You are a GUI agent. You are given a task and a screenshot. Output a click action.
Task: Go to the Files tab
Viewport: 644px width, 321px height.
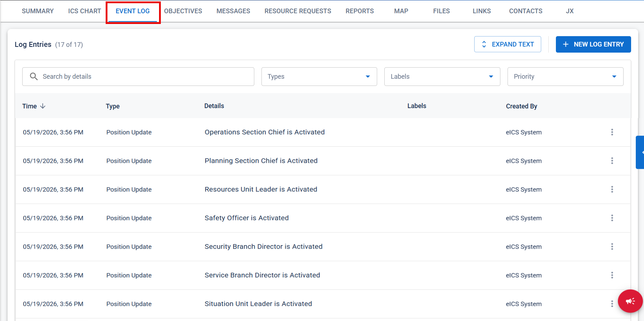441,11
